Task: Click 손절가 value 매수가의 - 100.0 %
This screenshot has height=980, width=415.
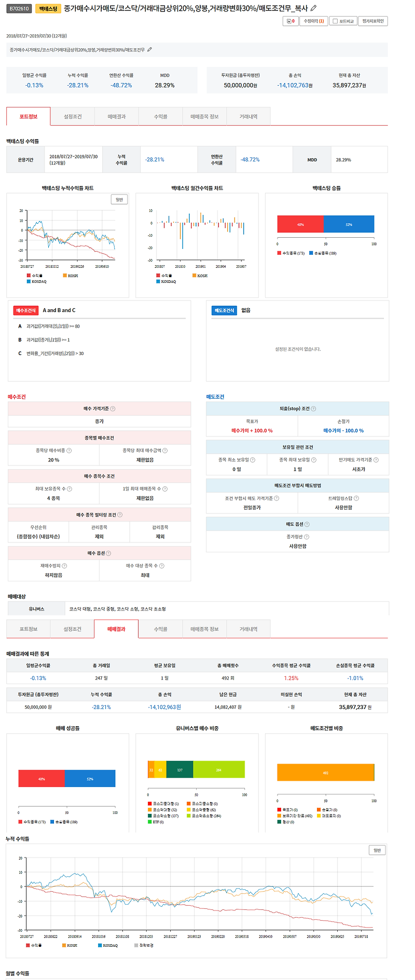Action: point(343,431)
